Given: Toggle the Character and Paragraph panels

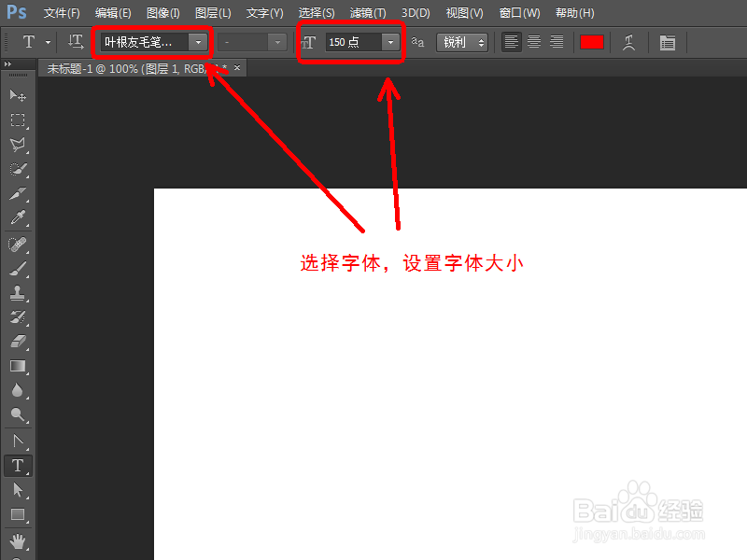Looking at the screenshot, I should pos(668,42).
